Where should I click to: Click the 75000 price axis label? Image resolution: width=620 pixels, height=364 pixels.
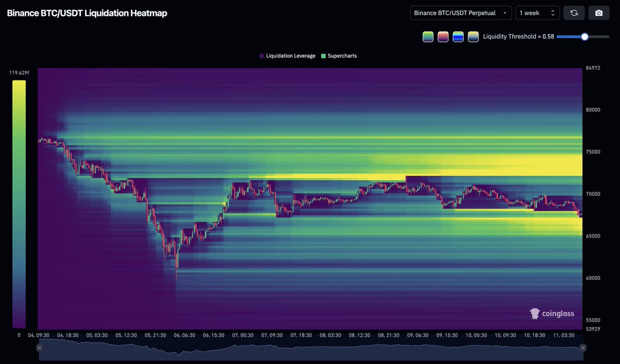point(593,152)
